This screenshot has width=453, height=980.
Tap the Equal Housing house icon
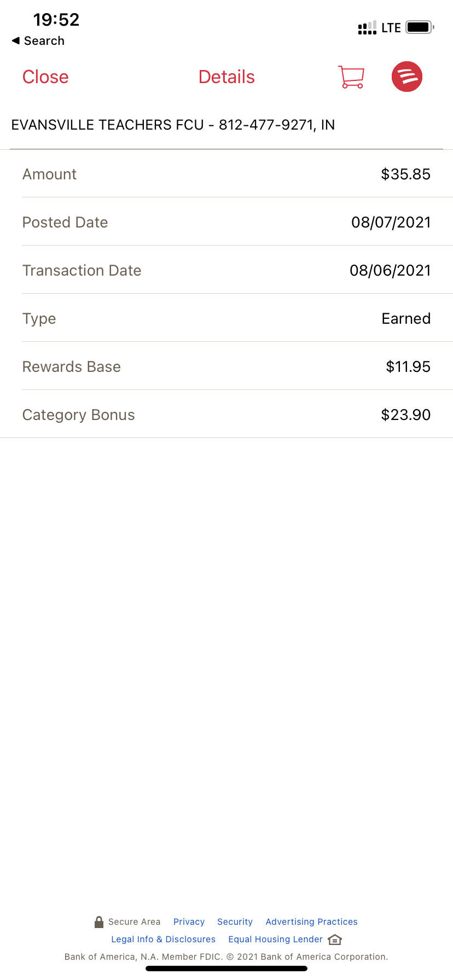[335, 940]
